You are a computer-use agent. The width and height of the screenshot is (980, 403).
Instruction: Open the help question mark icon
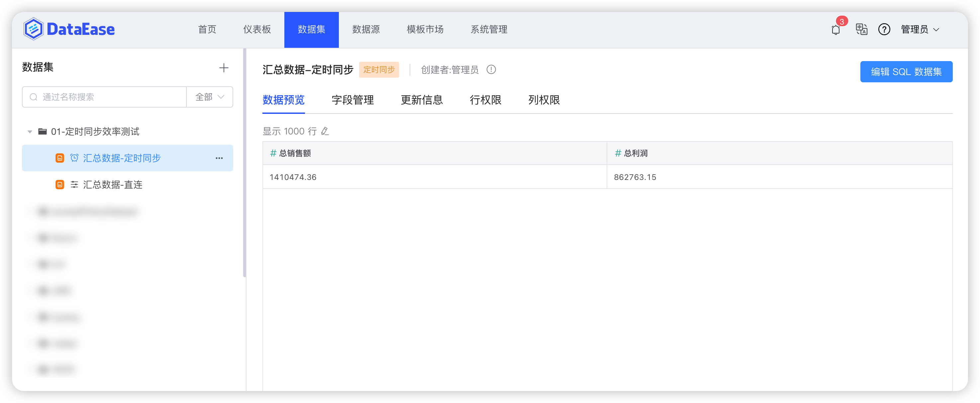[884, 29]
